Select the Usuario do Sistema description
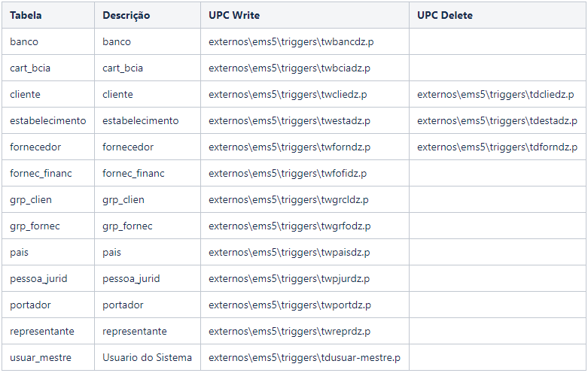This screenshot has height=373, width=588. pos(147,357)
